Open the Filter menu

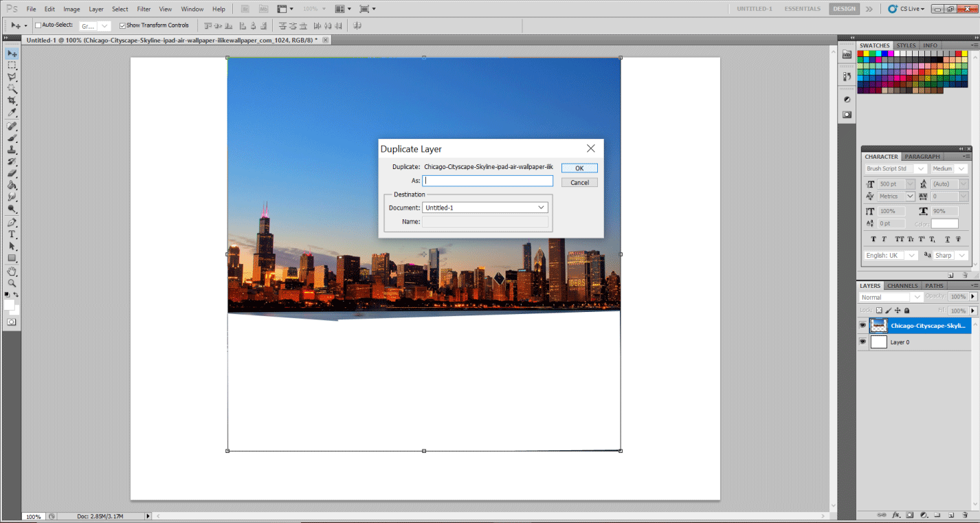tap(144, 9)
